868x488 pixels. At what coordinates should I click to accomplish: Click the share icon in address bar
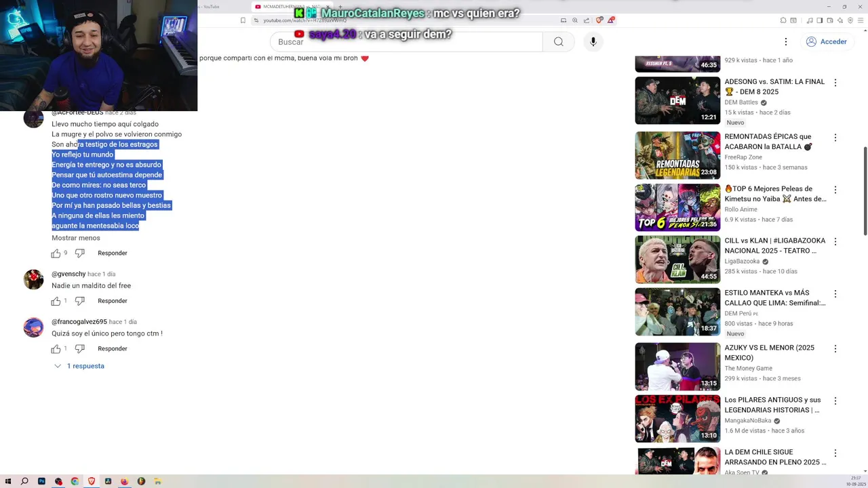(x=587, y=20)
